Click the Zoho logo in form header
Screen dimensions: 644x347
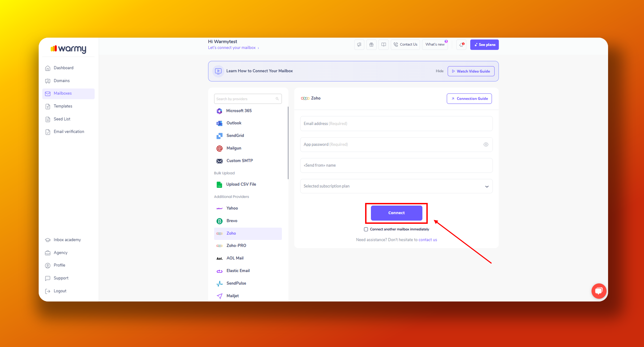(305, 98)
